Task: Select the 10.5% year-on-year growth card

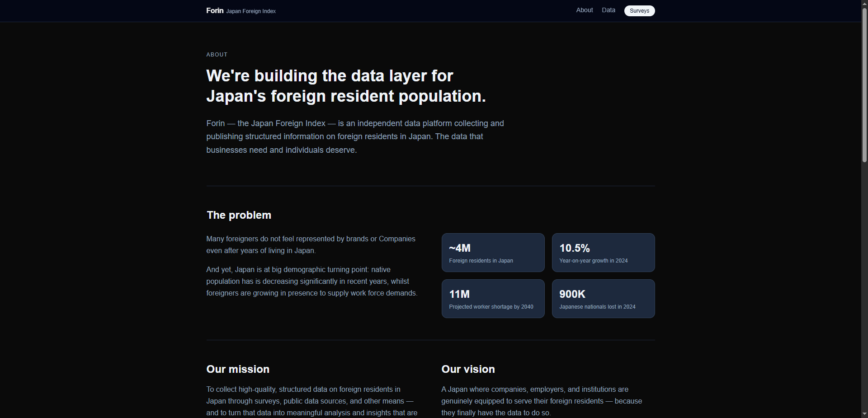Action: click(603, 253)
